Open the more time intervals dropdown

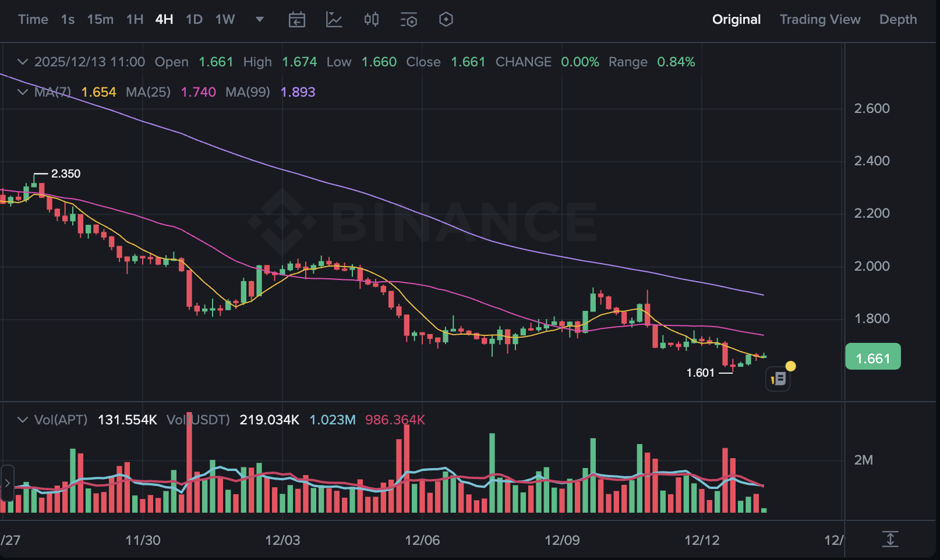(260, 20)
